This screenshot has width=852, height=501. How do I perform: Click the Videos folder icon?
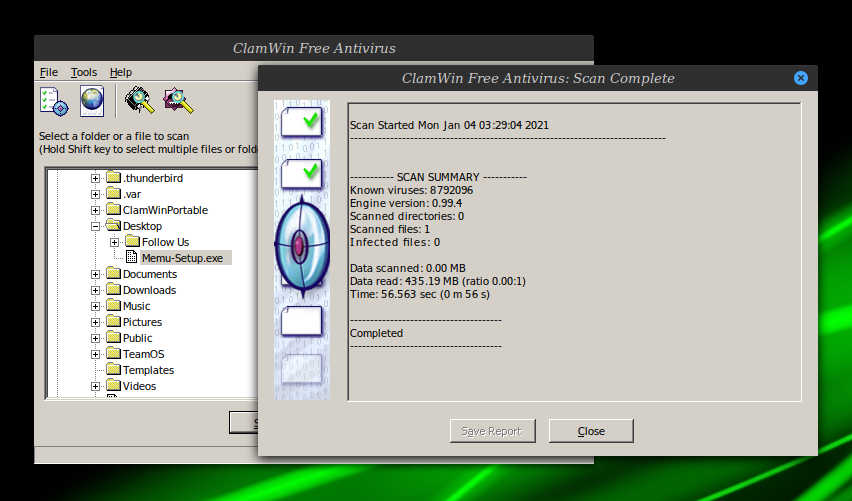114,386
